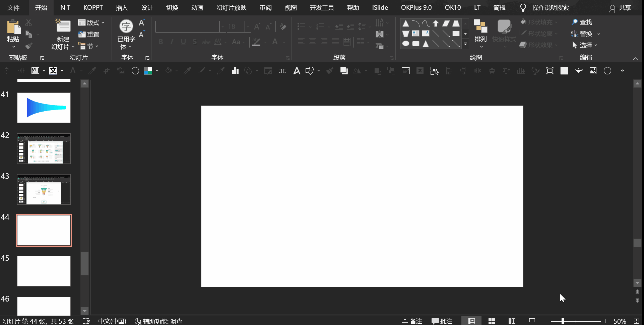
Task: Switch to Slide Sorter view in status bar
Action: click(x=492, y=321)
